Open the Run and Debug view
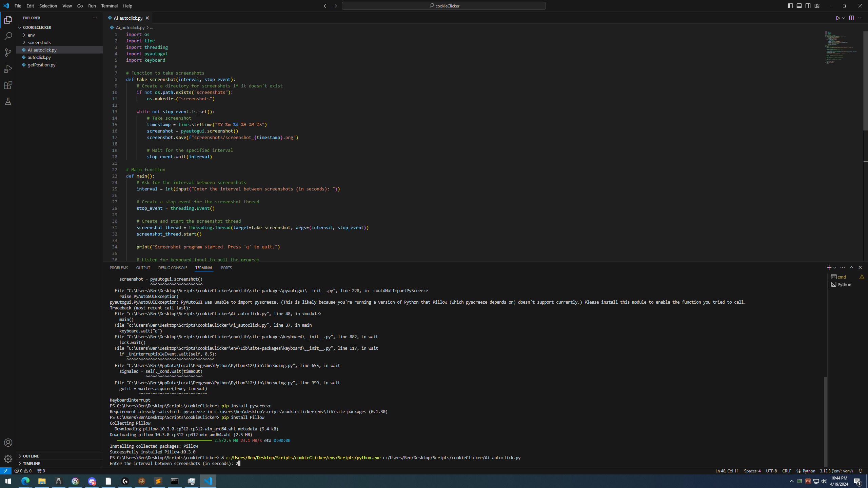The height and width of the screenshot is (488, 868). pyautogui.click(x=8, y=69)
